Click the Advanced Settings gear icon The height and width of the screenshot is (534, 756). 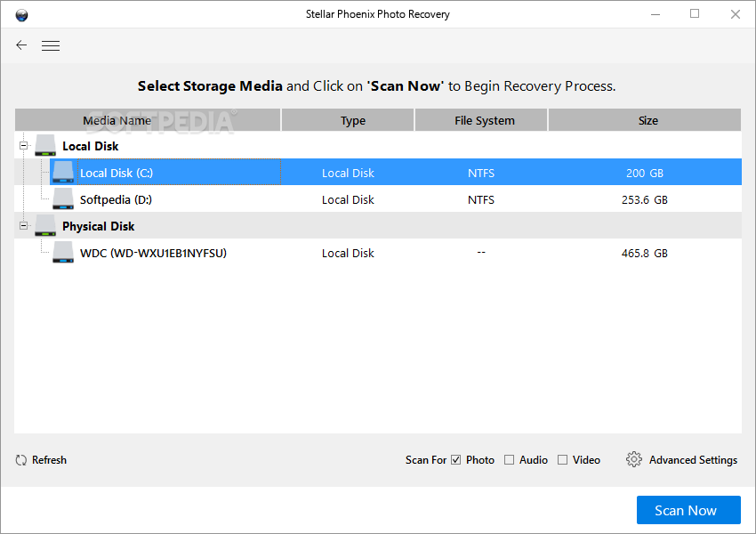[x=633, y=459]
